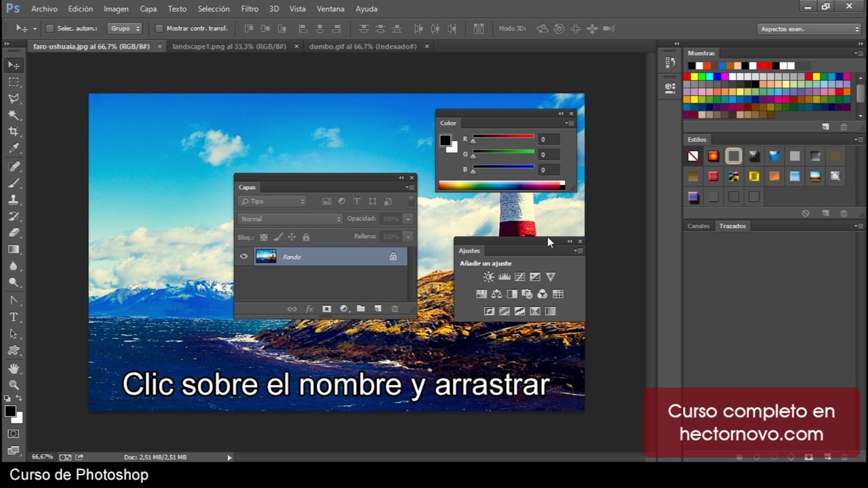
Task: Select the Healing Brush tool
Action: click(x=14, y=167)
